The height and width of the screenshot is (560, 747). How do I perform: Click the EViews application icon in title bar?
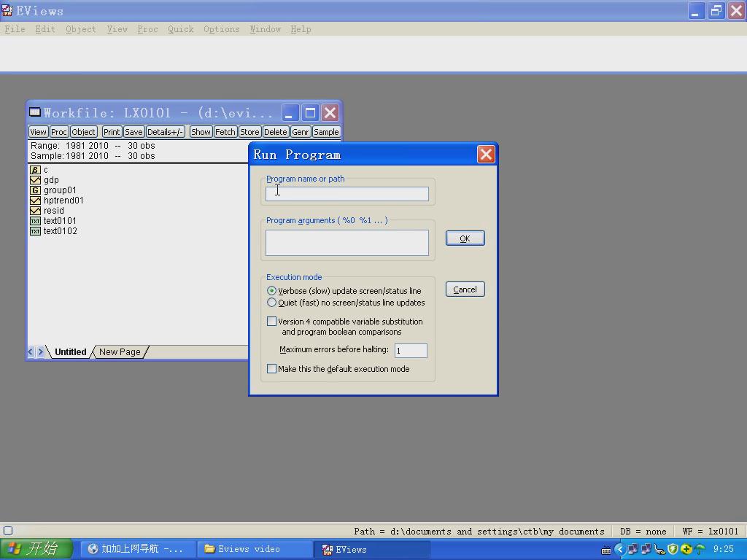[7, 10]
